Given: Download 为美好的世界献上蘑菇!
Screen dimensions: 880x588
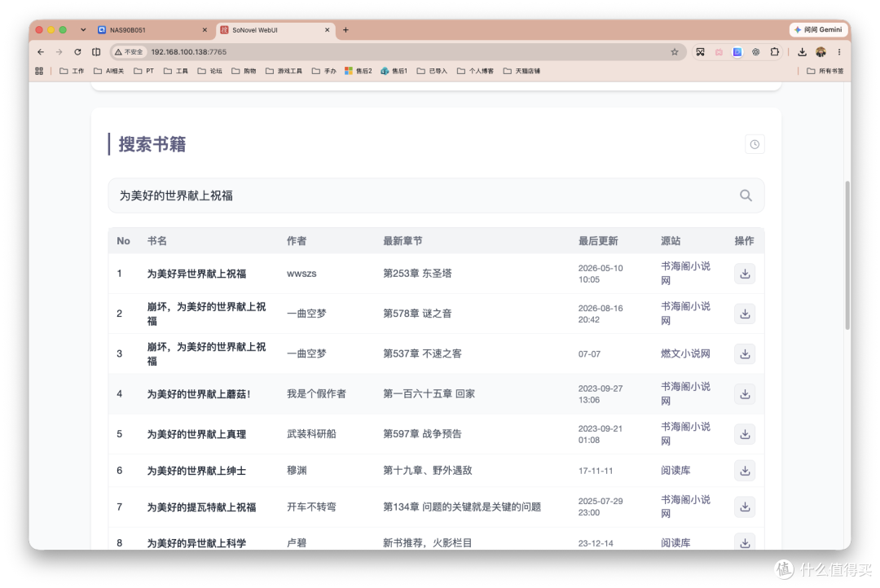Looking at the screenshot, I should [744, 394].
